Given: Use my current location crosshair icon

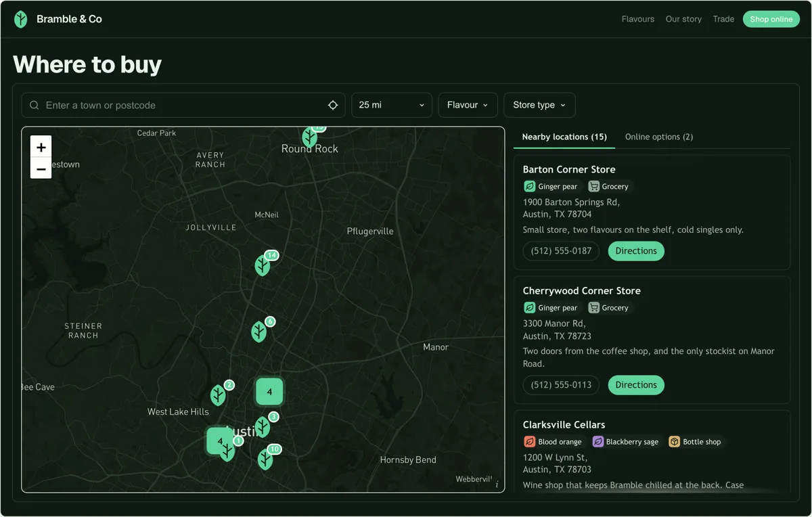Looking at the screenshot, I should [333, 106].
